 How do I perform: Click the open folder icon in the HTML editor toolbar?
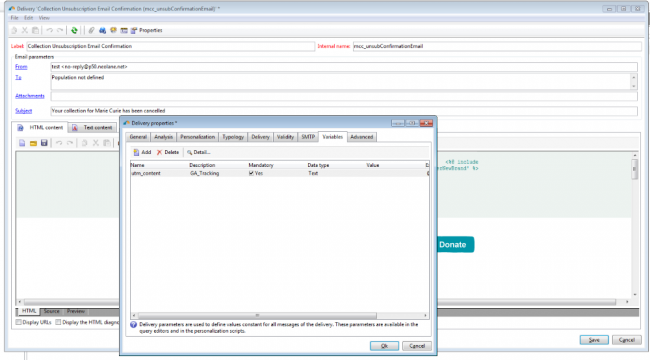(x=33, y=143)
